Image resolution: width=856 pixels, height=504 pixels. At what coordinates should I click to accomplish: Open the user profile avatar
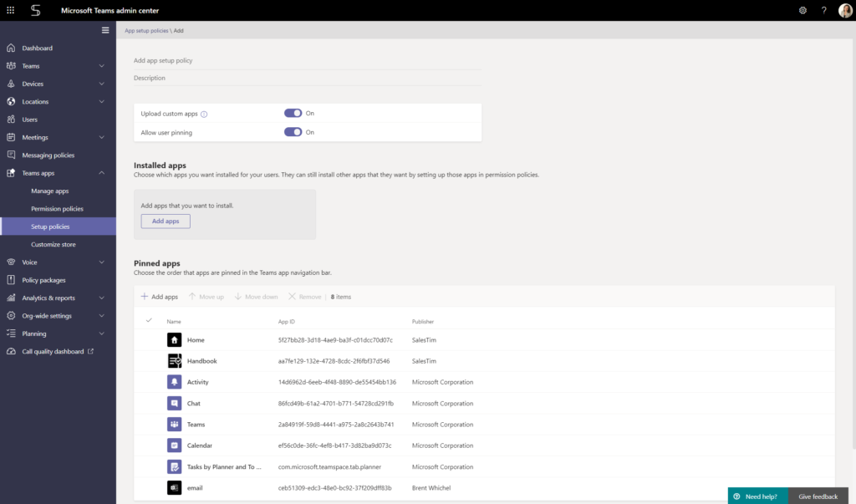[x=845, y=10]
